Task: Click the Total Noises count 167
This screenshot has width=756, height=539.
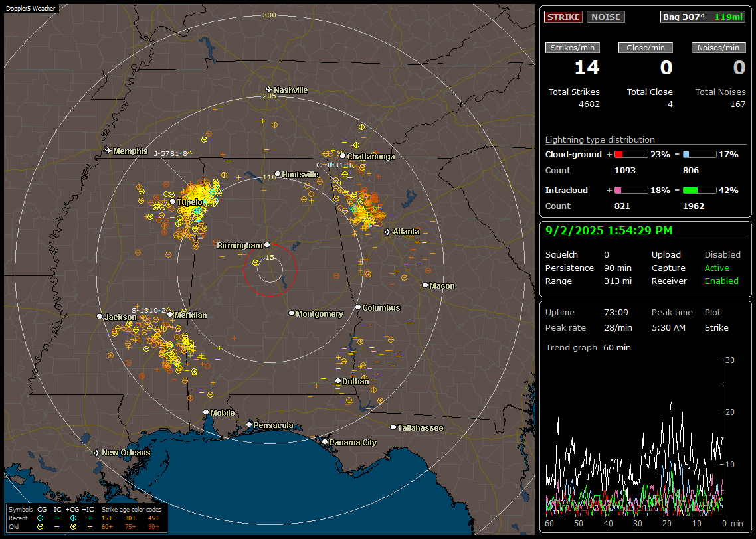Action: pos(737,104)
